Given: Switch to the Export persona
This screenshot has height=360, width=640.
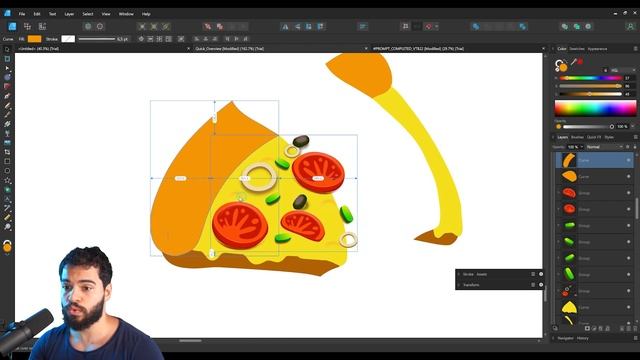Looking at the screenshot, I should click(x=42, y=27).
